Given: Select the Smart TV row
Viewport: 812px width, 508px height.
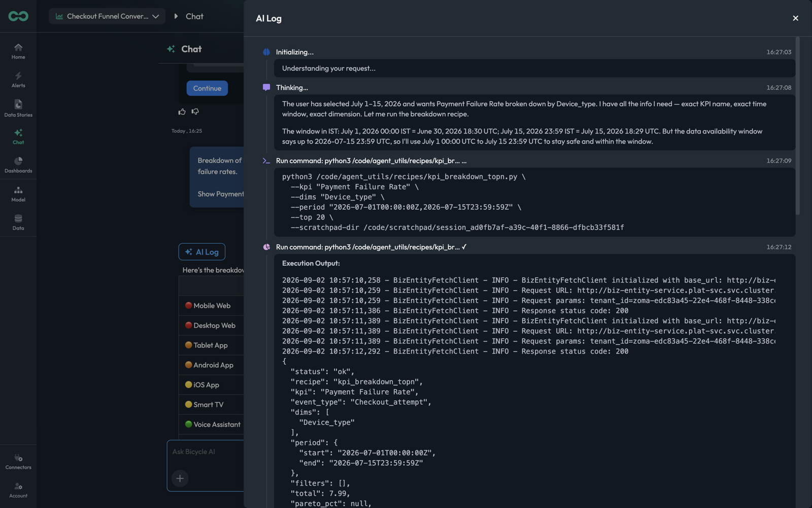Looking at the screenshot, I should click(x=211, y=405).
